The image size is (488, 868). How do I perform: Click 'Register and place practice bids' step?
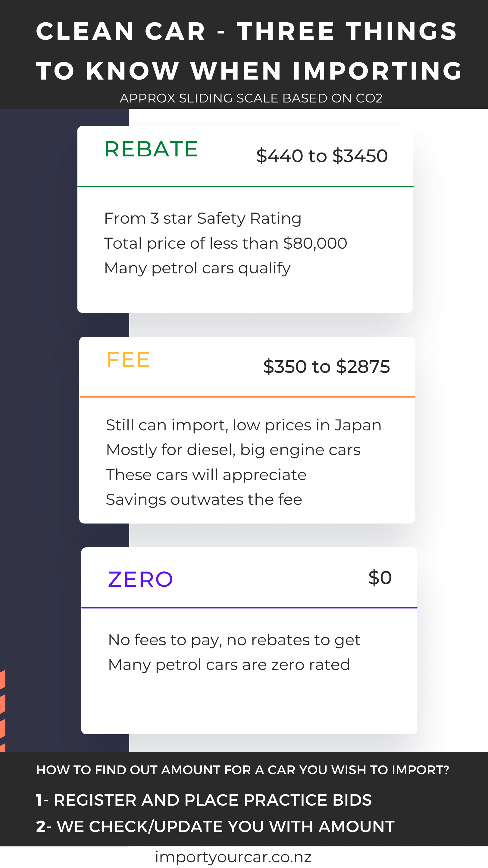coord(204,800)
